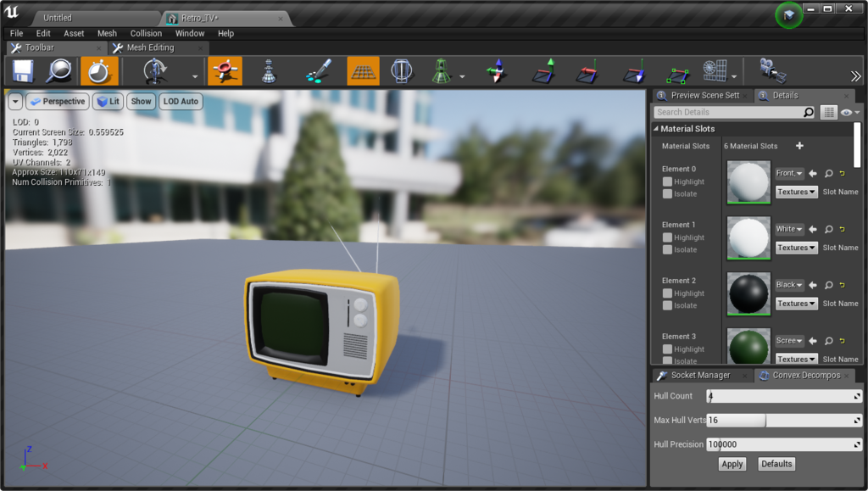The width and height of the screenshot is (868, 491).
Task: Collapse the Material Slots section
Action: click(x=655, y=129)
